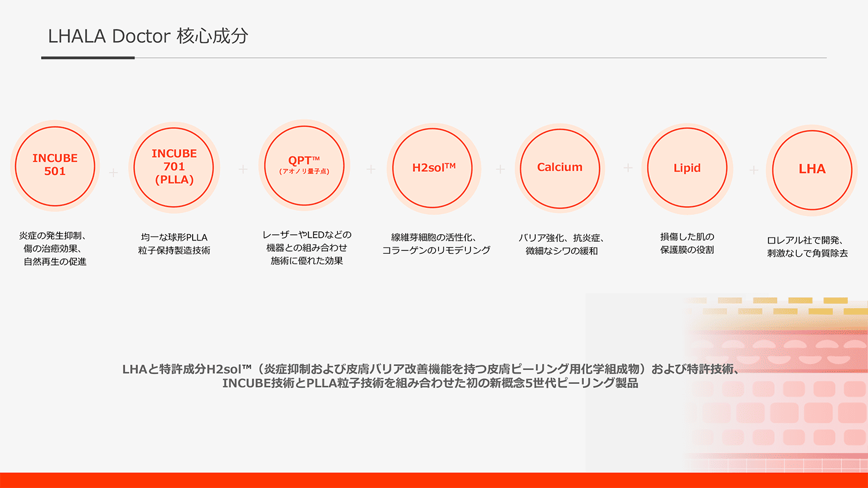Select the Lipid circle

click(x=687, y=168)
